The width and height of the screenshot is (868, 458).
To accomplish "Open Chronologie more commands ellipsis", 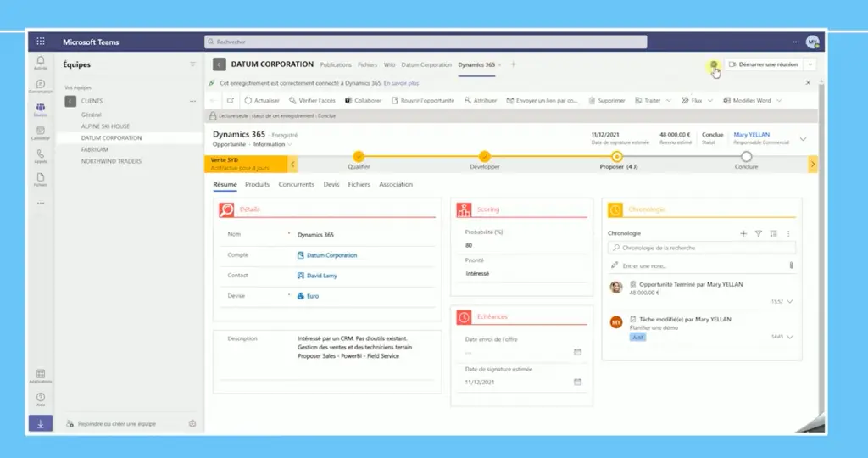I will 788,234.
